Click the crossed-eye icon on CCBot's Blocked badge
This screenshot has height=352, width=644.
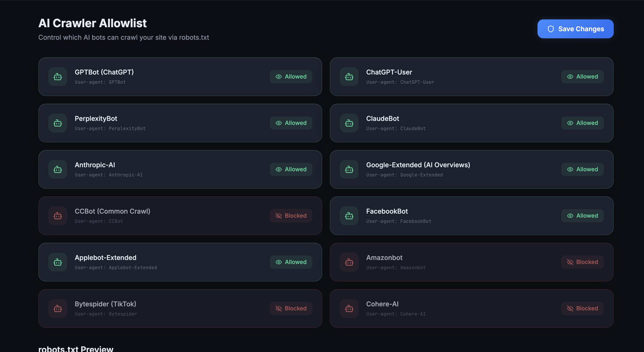[278, 216]
